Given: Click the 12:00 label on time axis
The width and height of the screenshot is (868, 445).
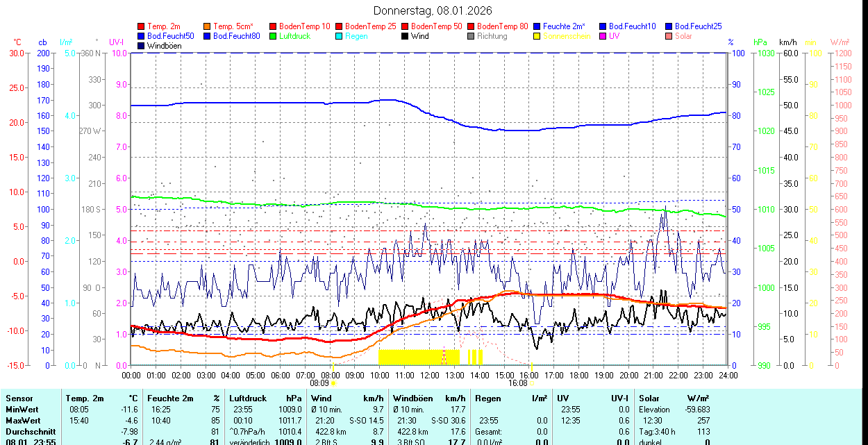Looking at the screenshot, I should pos(429,375).
